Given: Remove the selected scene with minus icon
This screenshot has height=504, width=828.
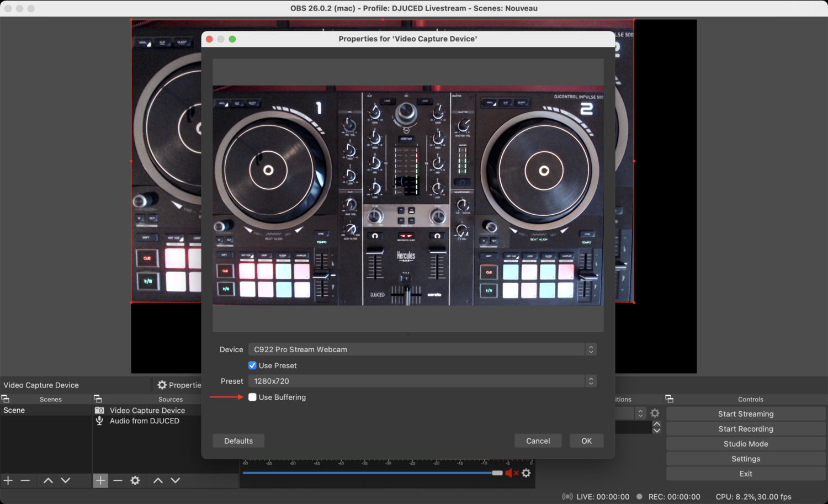Looking at the screenshot, I should (25, 480).
